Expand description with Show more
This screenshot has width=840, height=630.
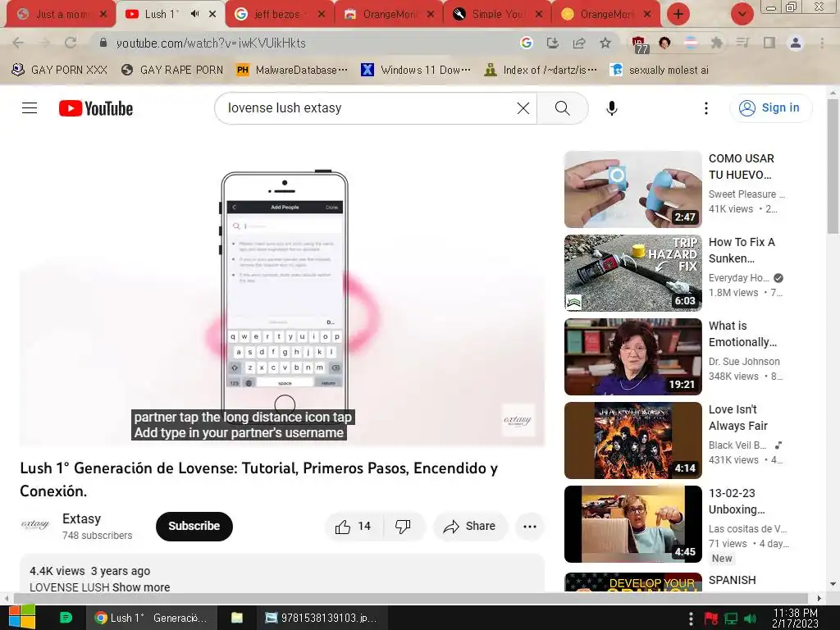tap(141, 587)
